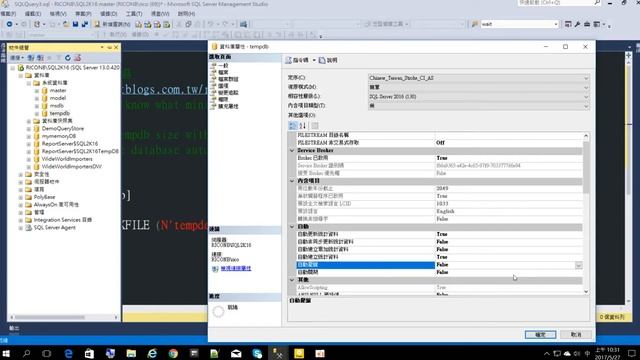Click the navigate back circular arrow icon

[x=9, y=24]
